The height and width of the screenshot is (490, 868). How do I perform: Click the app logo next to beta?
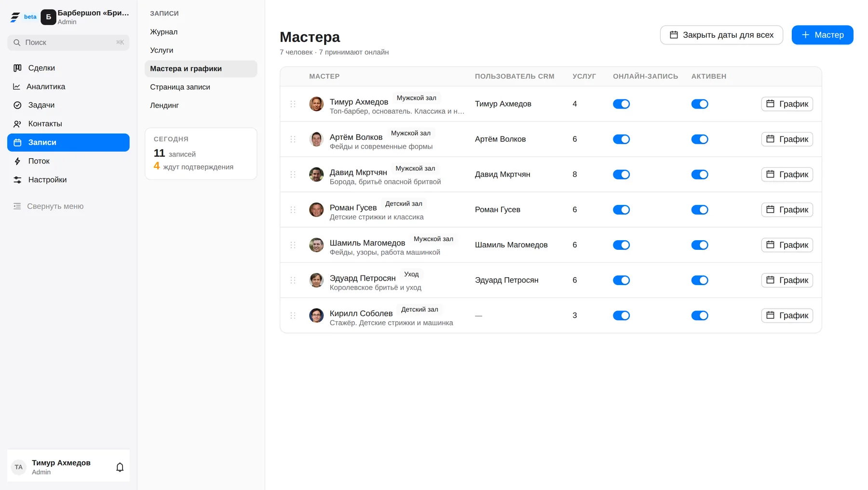click(x=15, y=17)
